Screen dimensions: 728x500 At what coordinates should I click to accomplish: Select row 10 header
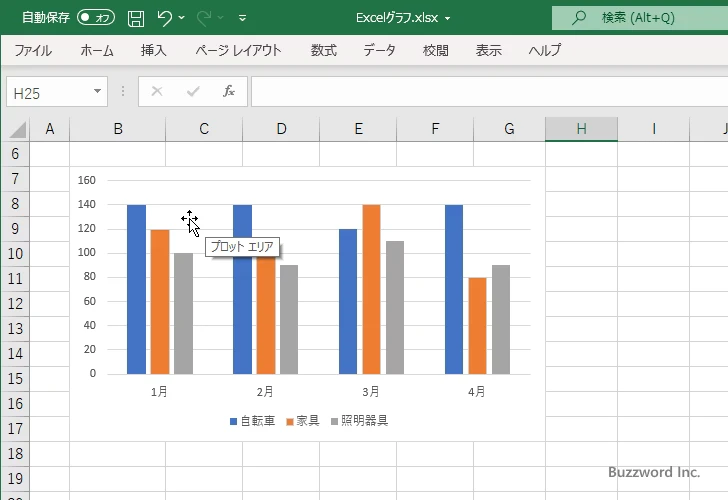click(15, 253)
